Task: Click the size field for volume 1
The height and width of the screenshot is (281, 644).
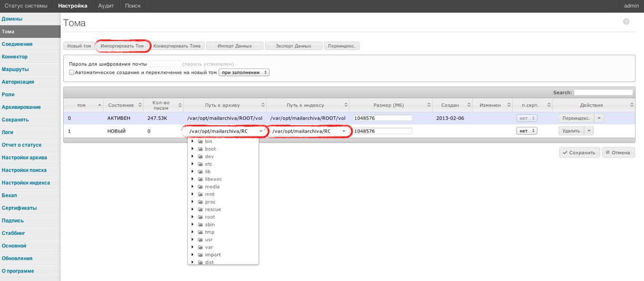Action: (x=383, y=131)
